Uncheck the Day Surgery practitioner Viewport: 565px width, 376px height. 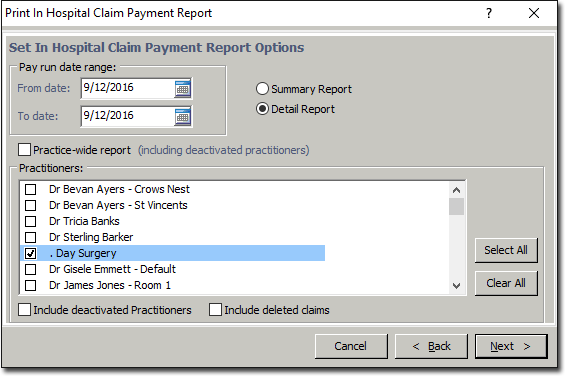coord(31,253)
